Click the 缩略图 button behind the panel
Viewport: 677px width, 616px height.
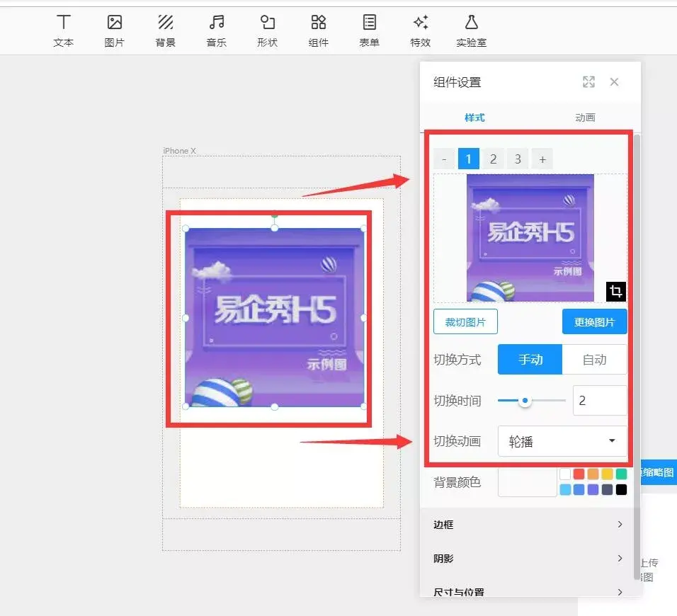click(x=658, y=472)
